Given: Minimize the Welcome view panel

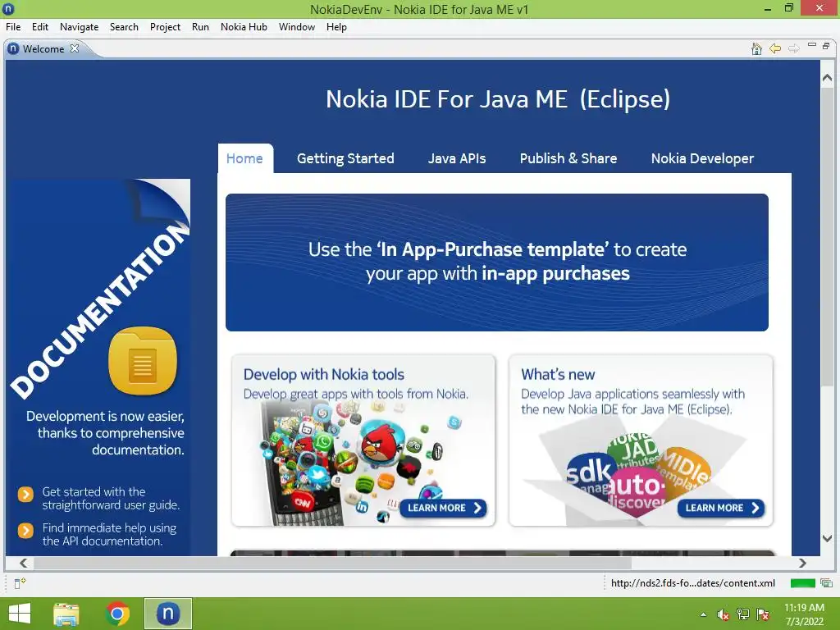Looking at the screenshot, I should click(812, 46).
